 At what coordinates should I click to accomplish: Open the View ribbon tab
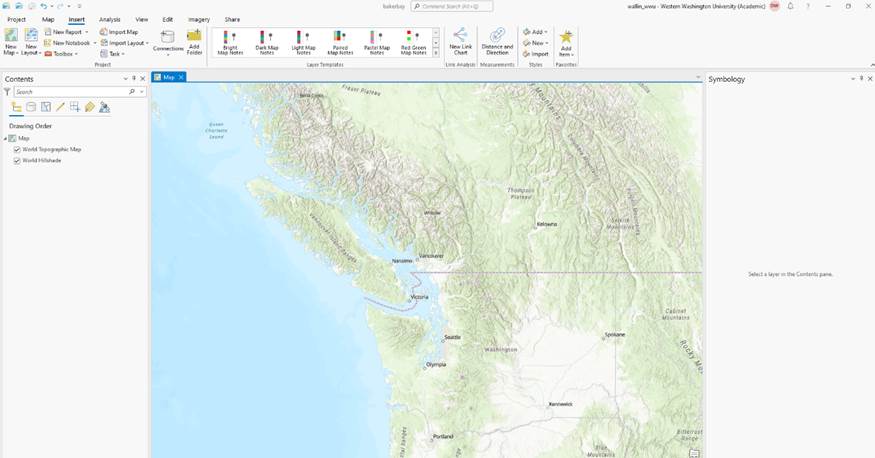(142, 20)
